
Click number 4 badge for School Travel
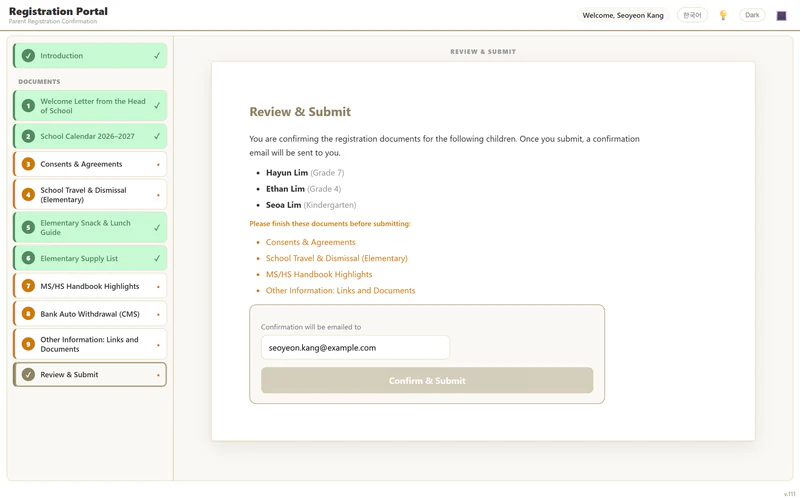[x=29, y=194]
